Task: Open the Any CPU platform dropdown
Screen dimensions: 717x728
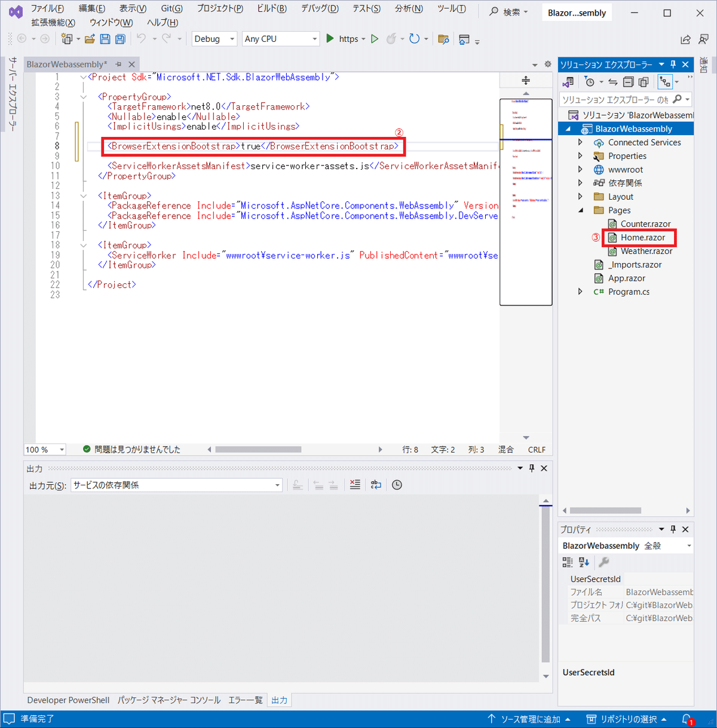Action: (281, 39)
